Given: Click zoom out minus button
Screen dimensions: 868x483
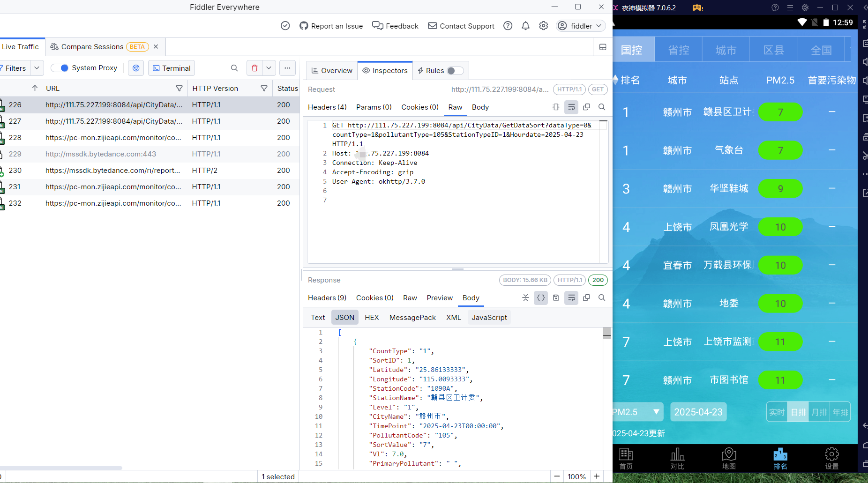Looking at the screenshot, I should point(557,476).
